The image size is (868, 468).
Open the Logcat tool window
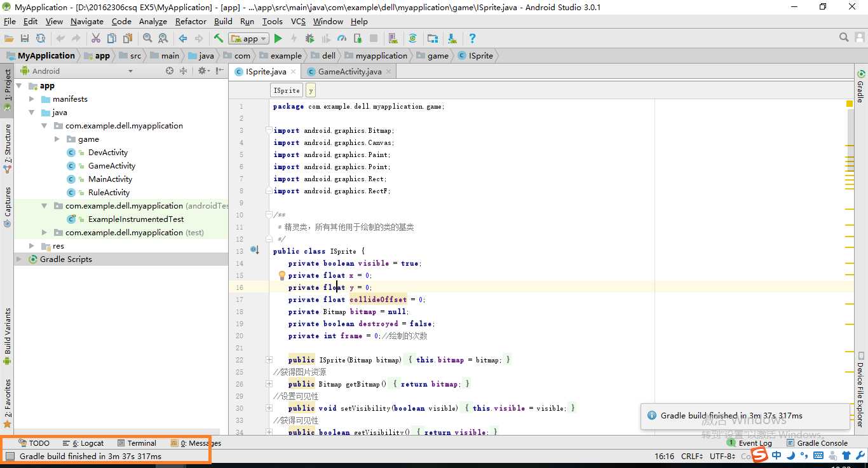pos(83,443)
